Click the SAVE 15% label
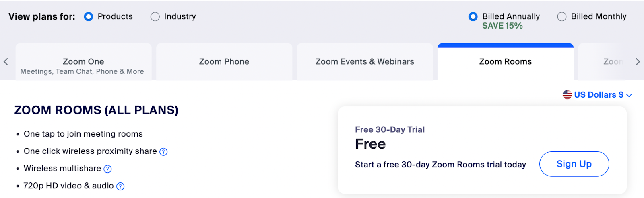This screenshot has height=198, width=644. pyautogui.click(x=502, y=26)
